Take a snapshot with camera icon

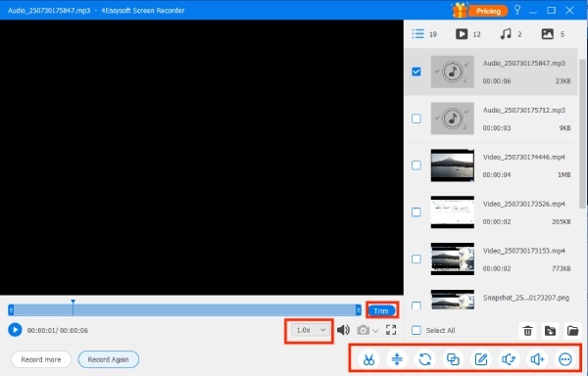coord(363,330)
